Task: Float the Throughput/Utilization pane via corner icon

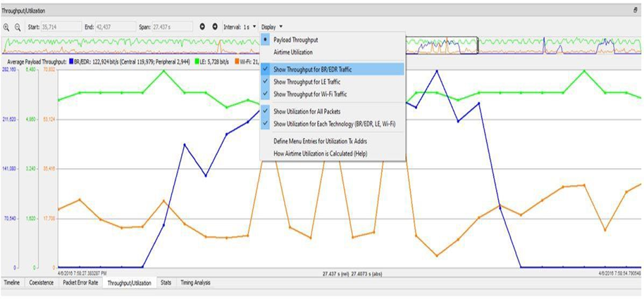Action: [x=636, y=11]
